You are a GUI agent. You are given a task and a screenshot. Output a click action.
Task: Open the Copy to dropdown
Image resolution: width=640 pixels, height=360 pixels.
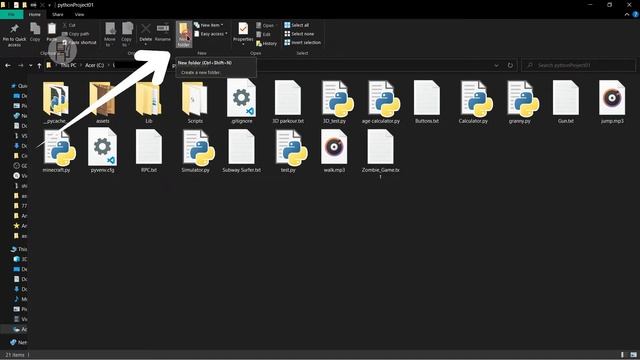point(127,35)
